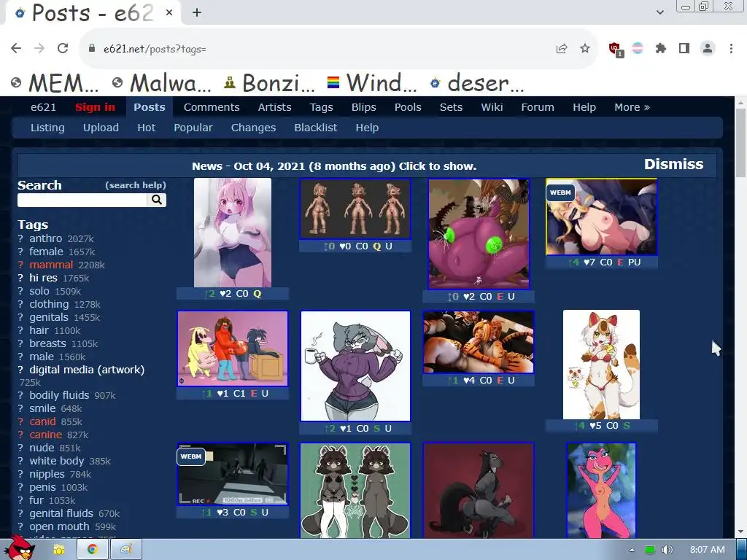The image size is (747, 560).
Task: Open the Wiki nav item
Action: coord(492,107)
